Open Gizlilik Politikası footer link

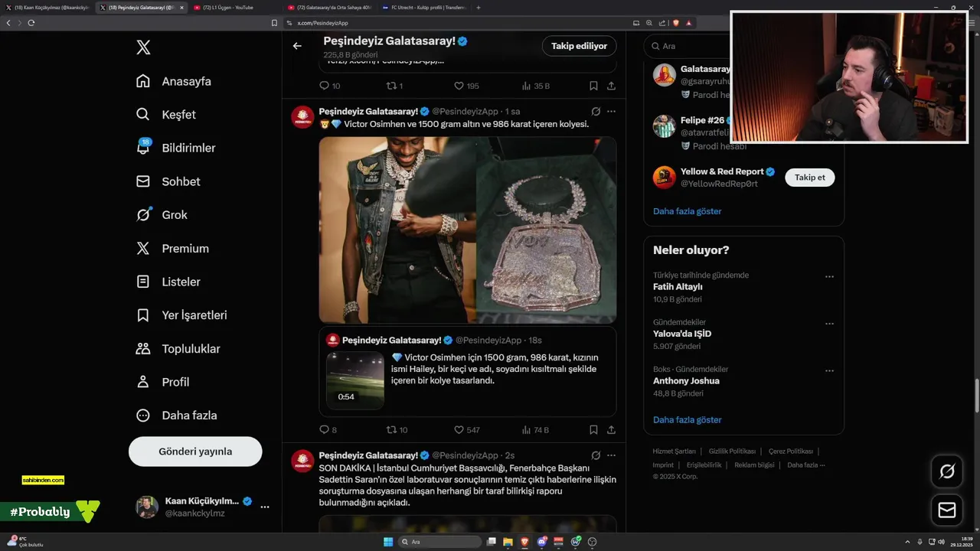click(x=732, y=452)
